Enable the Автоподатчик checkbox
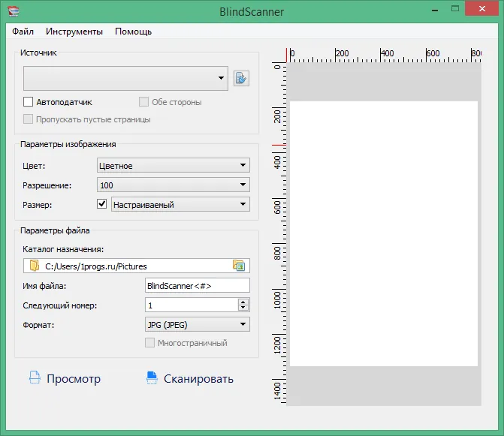Image resolution: width=504 pixels, height=436 pixels. tap(28, 102)
